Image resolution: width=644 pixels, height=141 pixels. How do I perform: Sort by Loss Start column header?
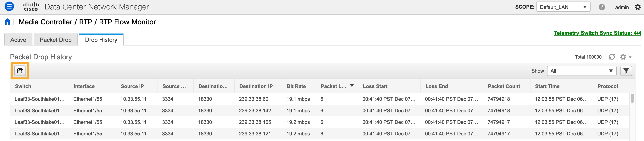[375, 86]
